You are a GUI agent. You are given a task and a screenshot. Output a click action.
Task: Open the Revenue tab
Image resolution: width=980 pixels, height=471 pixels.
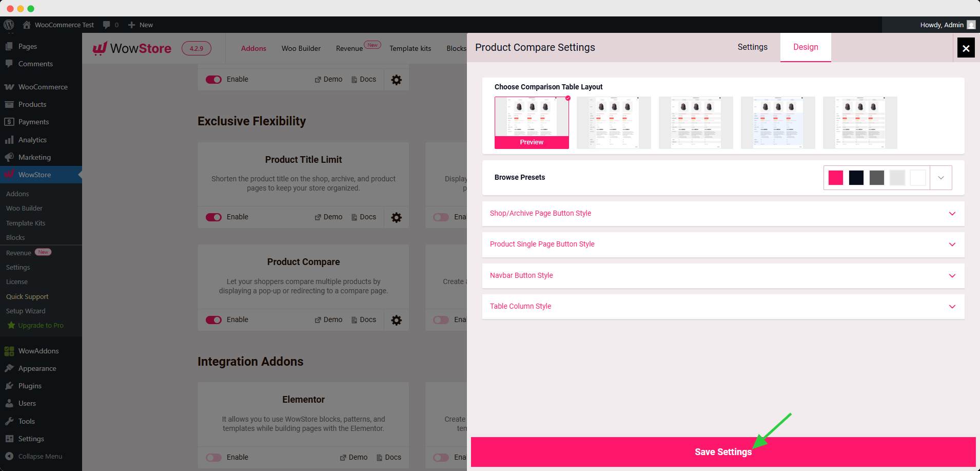pos(349,48)
